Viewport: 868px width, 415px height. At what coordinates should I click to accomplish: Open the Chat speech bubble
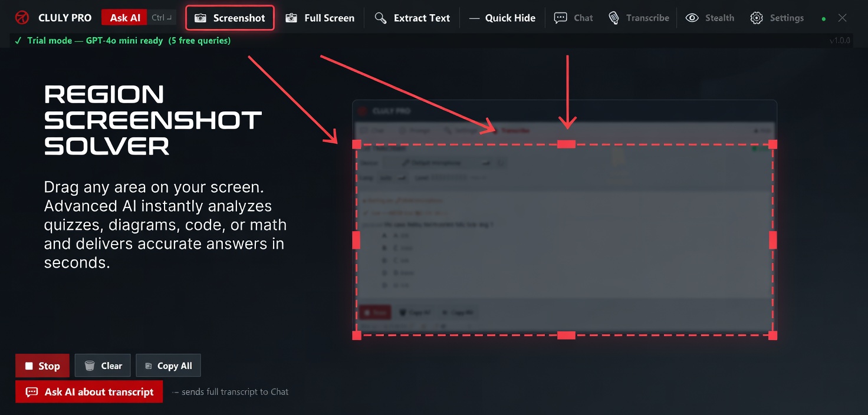560,18
